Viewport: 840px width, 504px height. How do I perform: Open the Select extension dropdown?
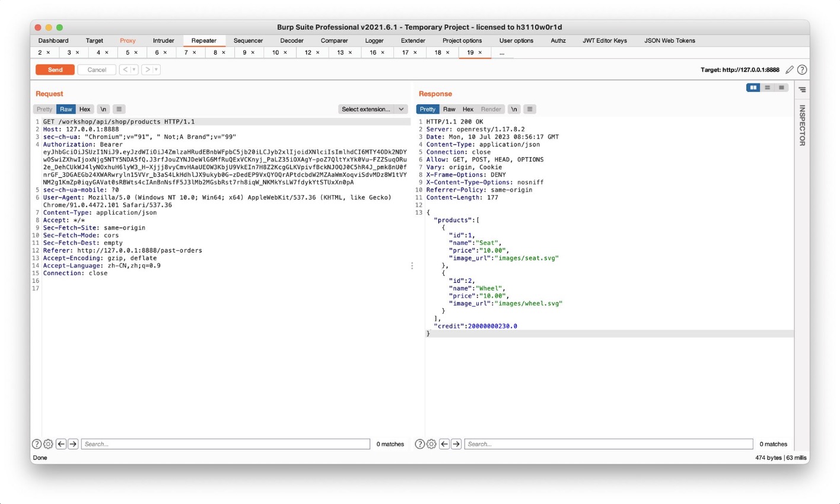373,109
